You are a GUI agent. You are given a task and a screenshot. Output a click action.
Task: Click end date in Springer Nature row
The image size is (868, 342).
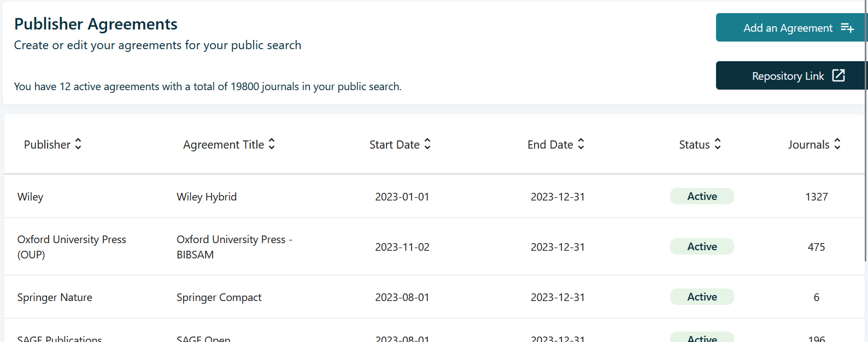click(x=558, y=297)
